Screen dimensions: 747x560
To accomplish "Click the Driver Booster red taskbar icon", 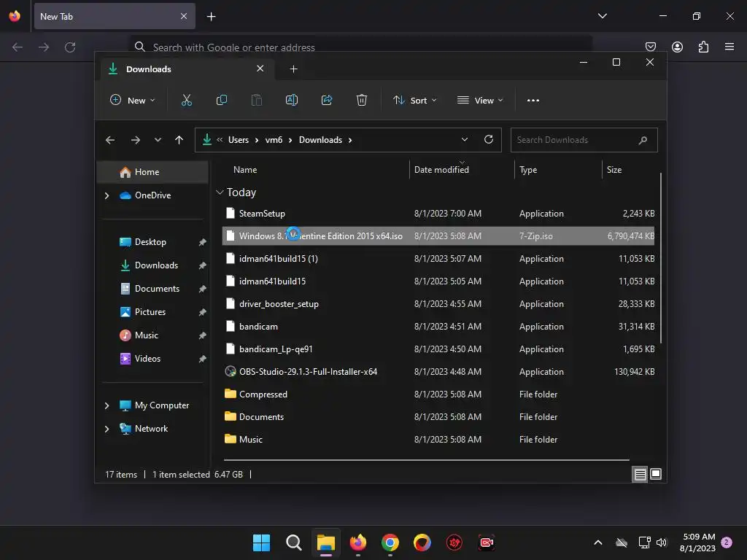I will [454, 542].
